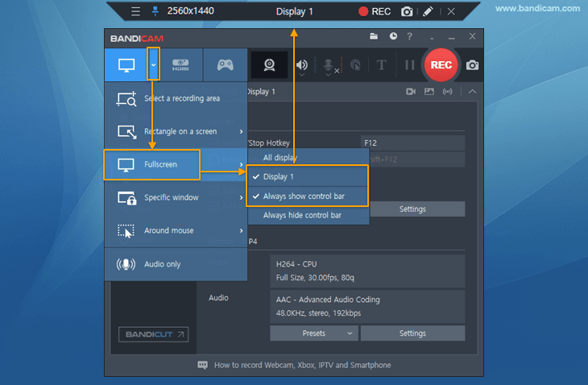Click the Specific window lock icon
The height and width of the screenshot is (385, 588).
pyautogui.click(x=126, y=198)
